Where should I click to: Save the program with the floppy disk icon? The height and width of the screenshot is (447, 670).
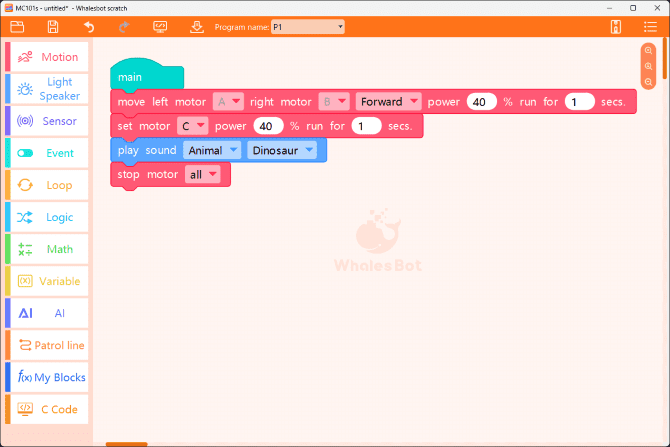53,27
